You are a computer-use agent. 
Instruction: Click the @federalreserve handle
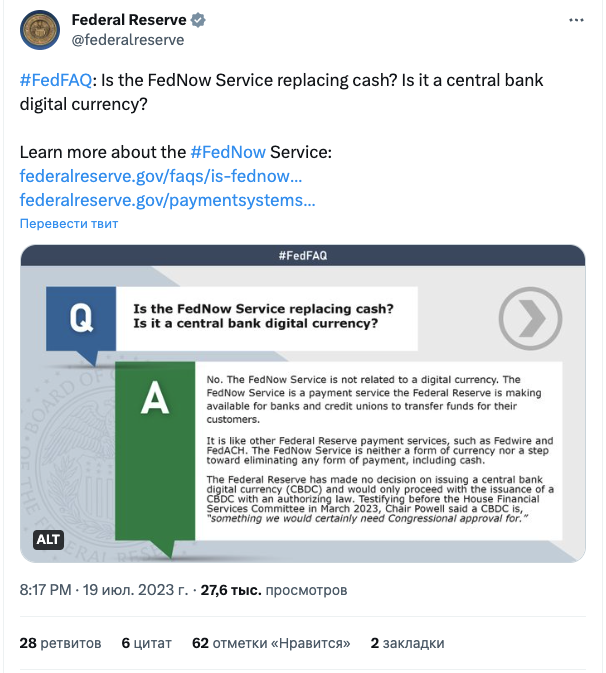tap(128, 40)
